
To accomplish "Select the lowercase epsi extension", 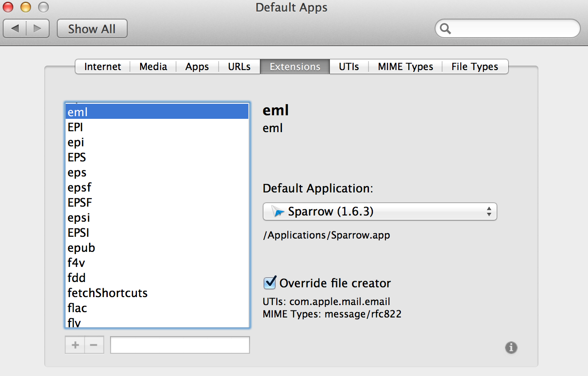I will (x=157, y=218).
